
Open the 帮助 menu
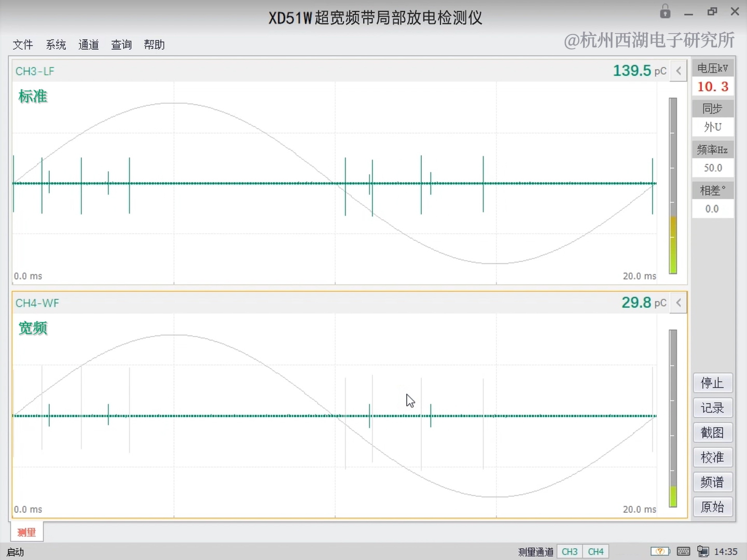pyautogui.click(x=154, y=45)
